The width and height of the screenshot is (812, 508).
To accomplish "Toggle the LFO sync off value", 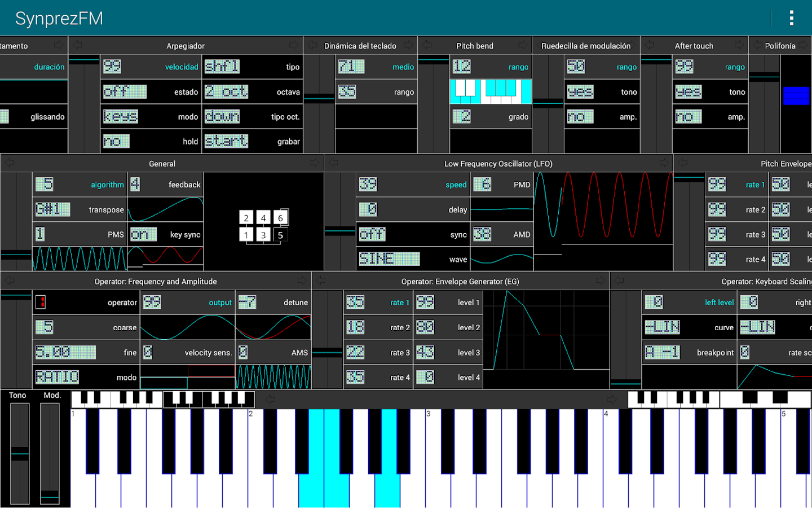I will [x=372, y=234].
